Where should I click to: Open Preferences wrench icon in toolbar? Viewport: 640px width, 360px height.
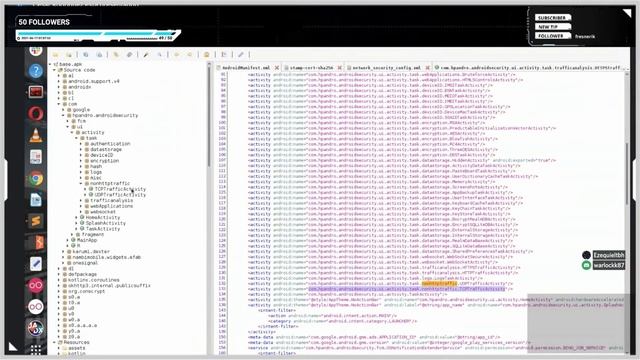241,55
